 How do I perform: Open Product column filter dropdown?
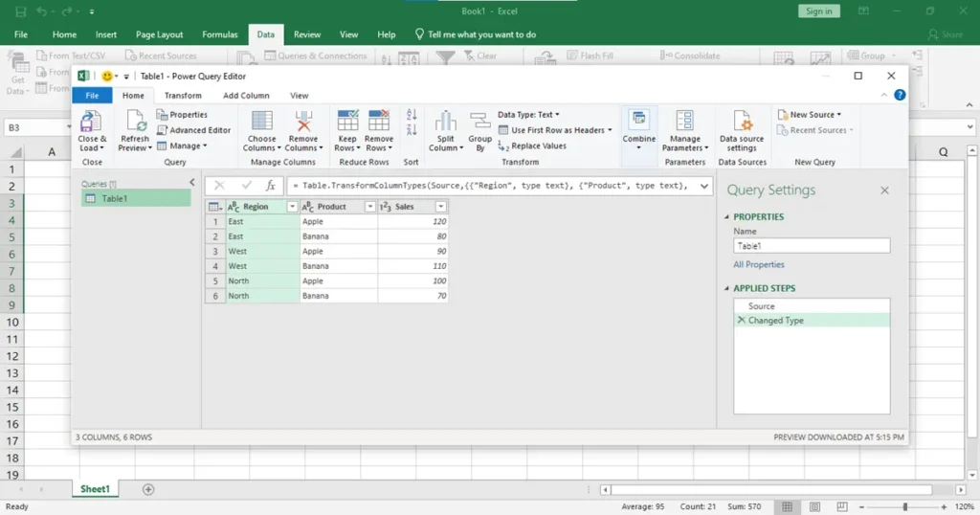coord(370,206)
